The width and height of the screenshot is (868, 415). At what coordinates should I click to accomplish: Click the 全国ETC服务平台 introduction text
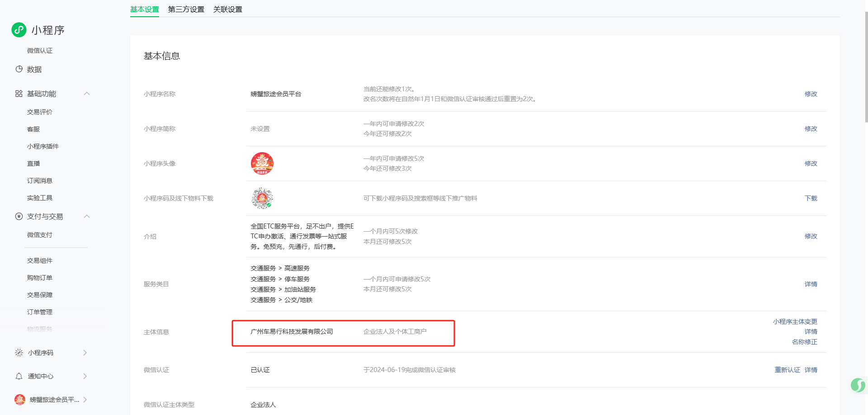(x=302, y=236)
